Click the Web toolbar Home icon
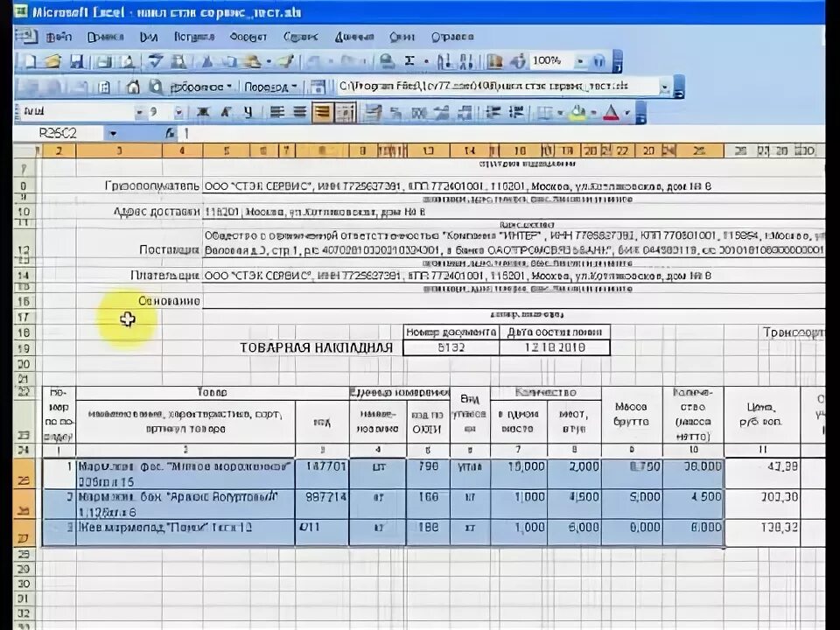The width and height of the screenshot is (840, 630). (x=133, y=87)
